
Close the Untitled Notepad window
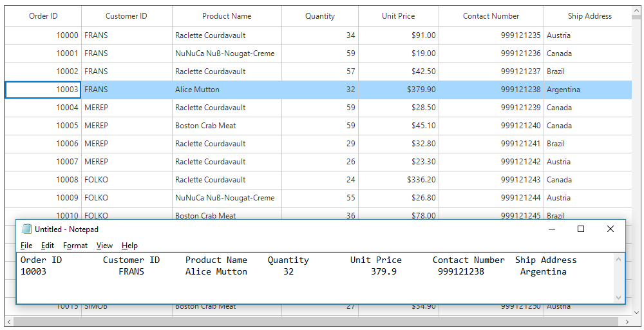click(611, 229)
